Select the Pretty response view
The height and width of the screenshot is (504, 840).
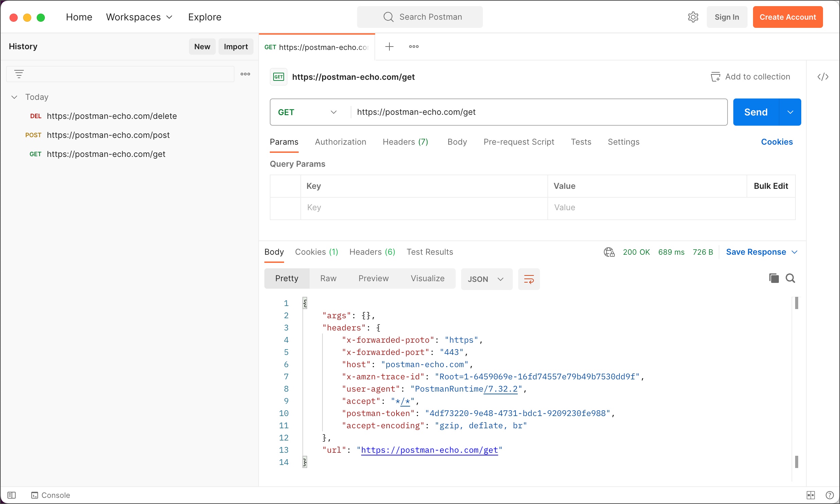(x=287, y=278)
